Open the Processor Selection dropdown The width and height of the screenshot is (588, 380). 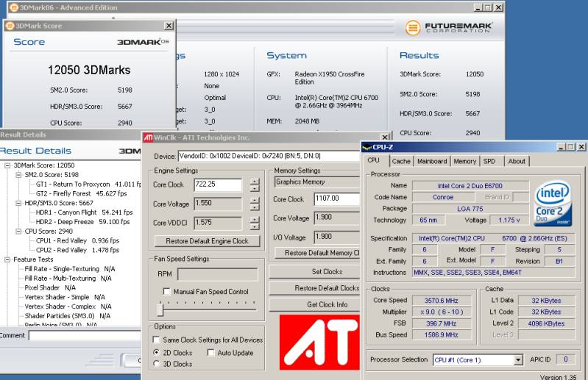(x=518, y=359)
